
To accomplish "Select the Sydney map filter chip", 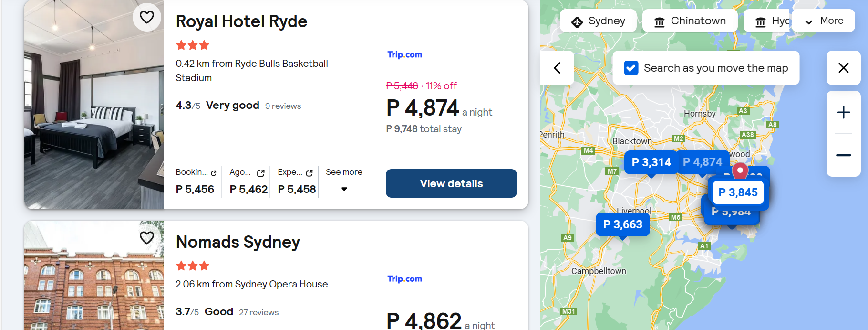I will tap(598, 21).
